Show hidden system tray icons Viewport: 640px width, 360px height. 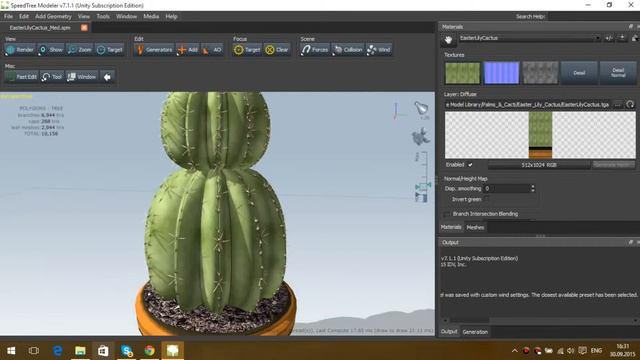click(514, 351)
